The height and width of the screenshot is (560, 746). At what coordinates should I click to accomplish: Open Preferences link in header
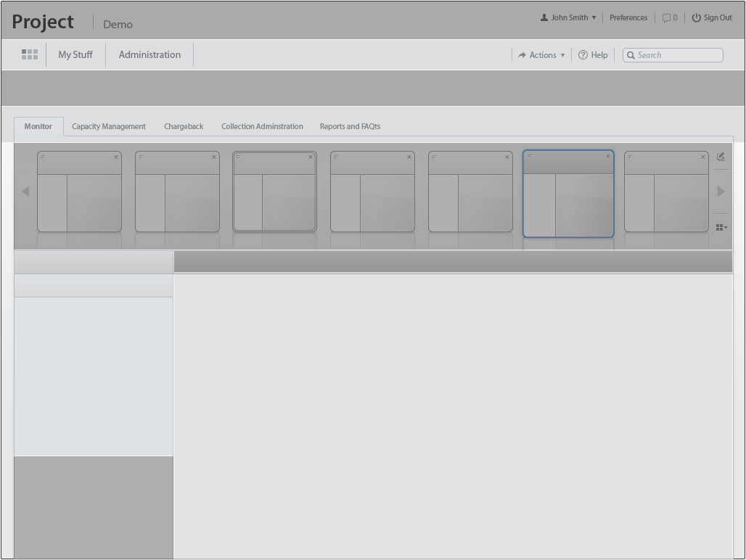[x=628, y=18]
